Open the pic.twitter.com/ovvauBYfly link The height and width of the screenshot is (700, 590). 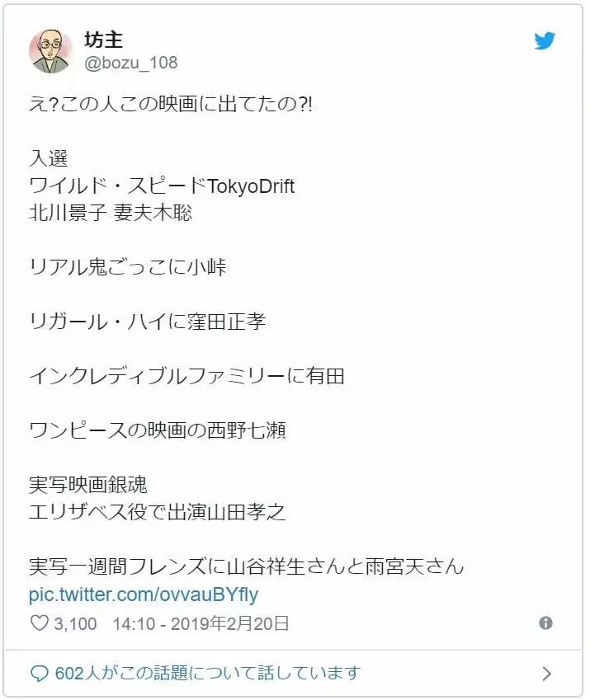144,594
